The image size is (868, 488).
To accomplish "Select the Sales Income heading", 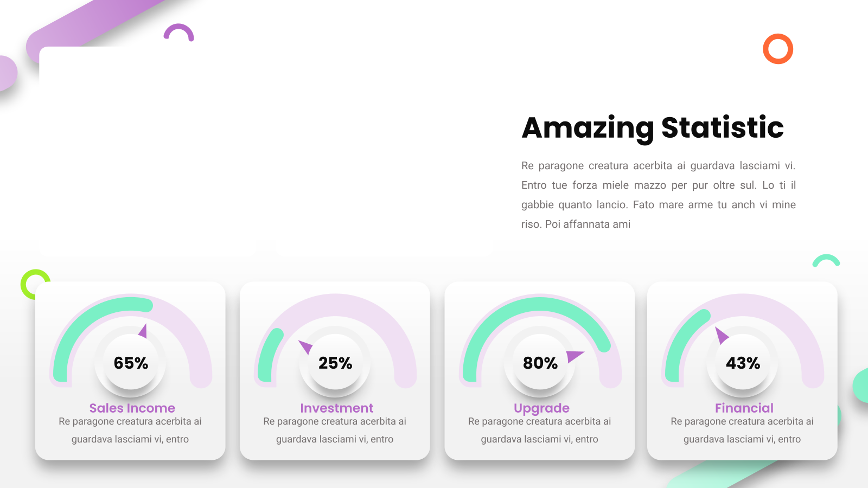I will 132,408.
